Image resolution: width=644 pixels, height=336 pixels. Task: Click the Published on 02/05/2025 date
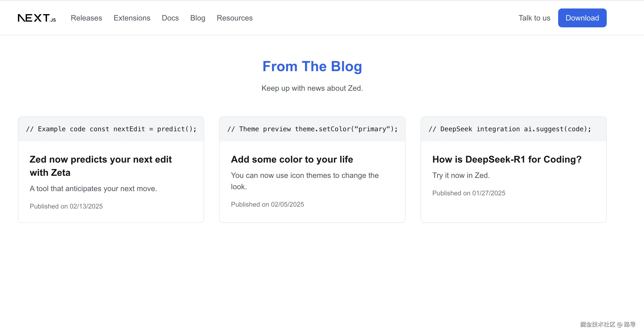(267, 204)
